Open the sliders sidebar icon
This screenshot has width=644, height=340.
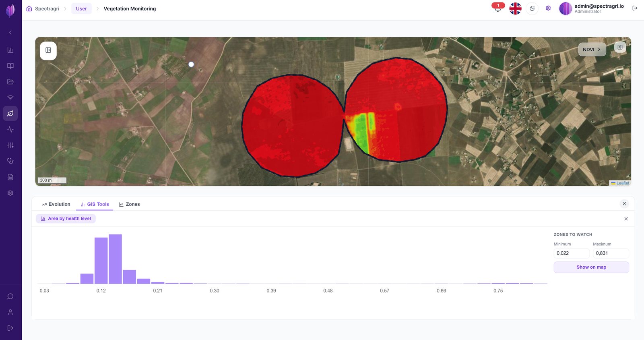click(10, 145)
